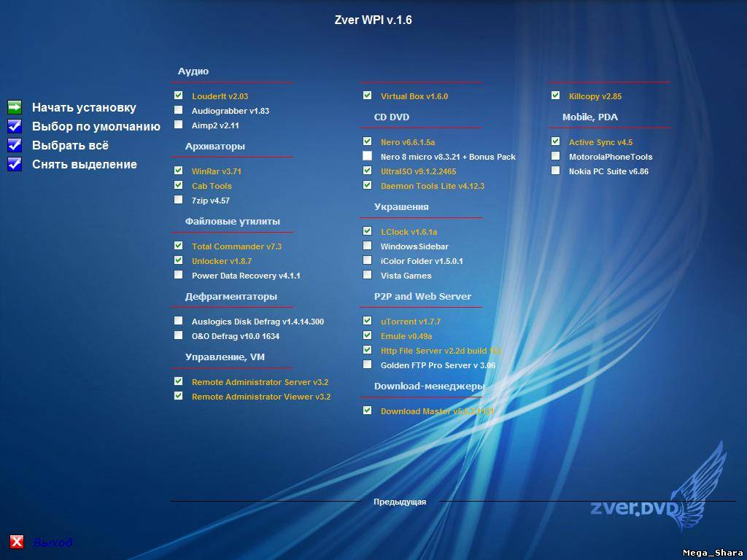Check O&O Defrag v10.0 checkbox
The width and height of the screenshot is (747, 560).
178,335
